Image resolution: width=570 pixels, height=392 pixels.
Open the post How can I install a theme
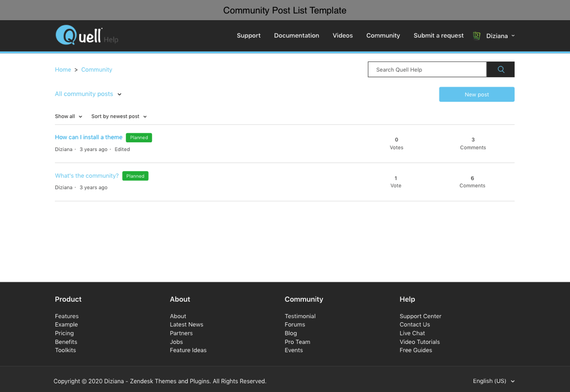point(88,137)
